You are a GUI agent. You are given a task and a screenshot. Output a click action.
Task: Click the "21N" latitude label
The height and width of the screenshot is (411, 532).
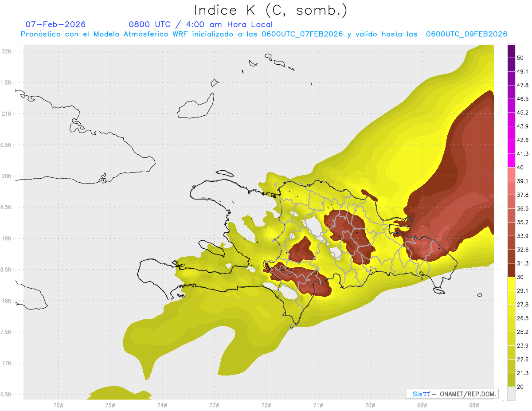click(x=7, y=114)
